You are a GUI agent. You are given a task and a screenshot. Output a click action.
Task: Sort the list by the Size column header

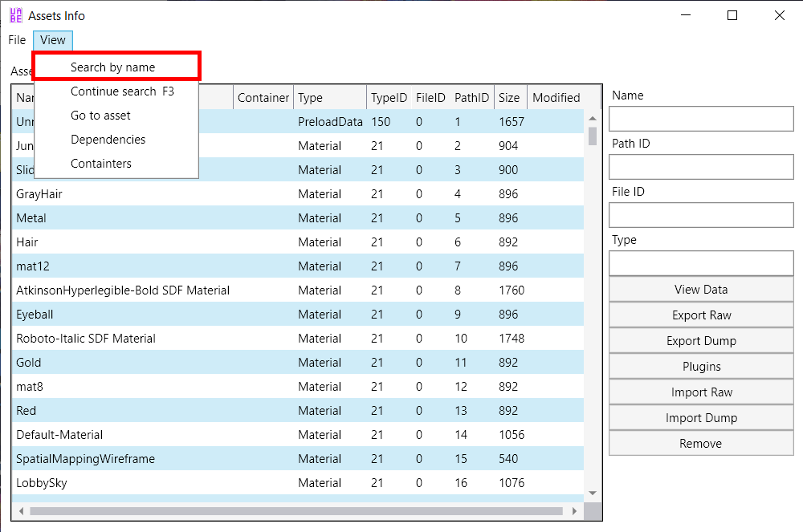[509, 98]
